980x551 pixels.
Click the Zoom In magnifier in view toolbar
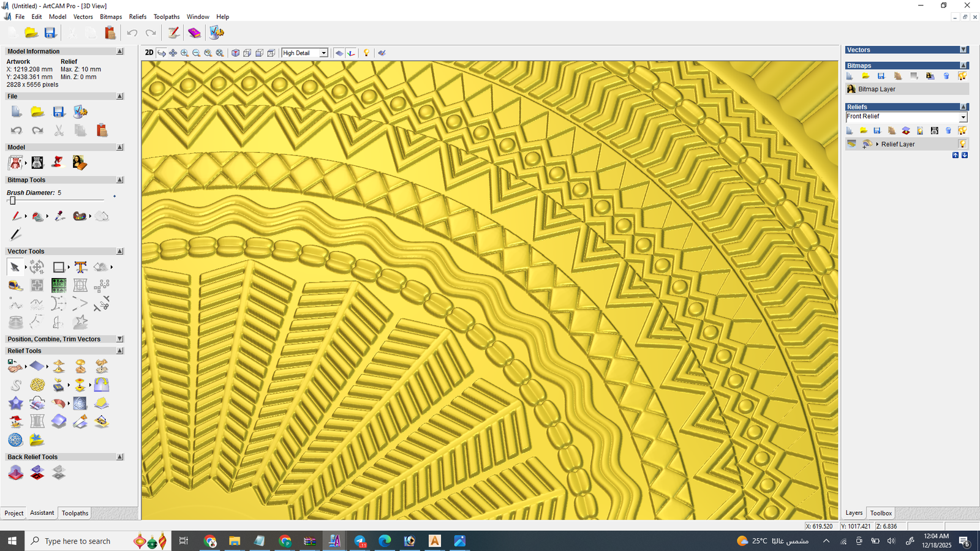coord(184,53)
